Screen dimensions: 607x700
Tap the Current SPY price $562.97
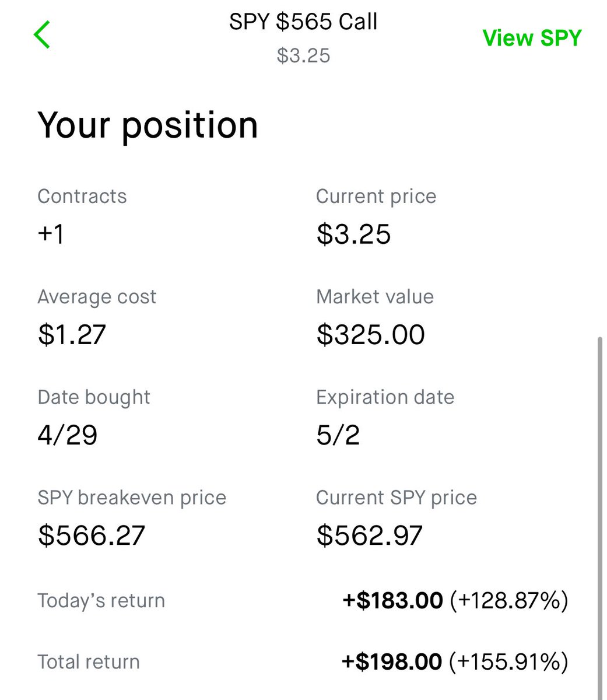[x=370, y=535]
